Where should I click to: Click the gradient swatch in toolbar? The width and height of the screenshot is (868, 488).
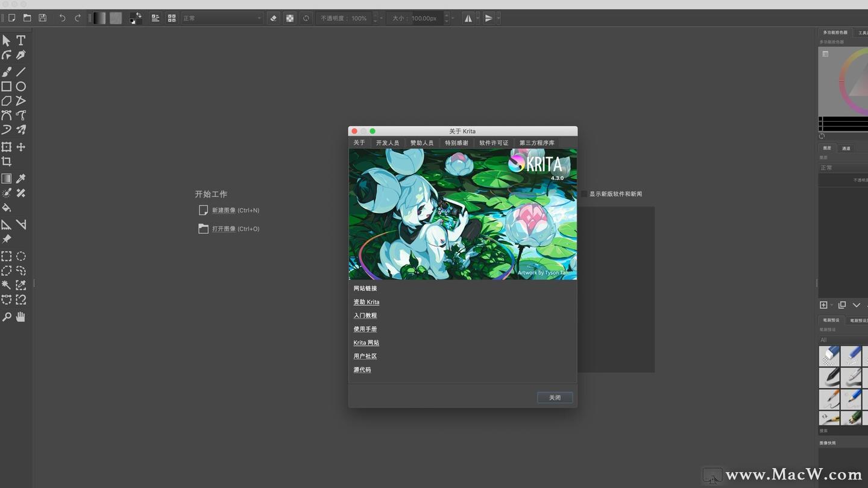[99, 18]
